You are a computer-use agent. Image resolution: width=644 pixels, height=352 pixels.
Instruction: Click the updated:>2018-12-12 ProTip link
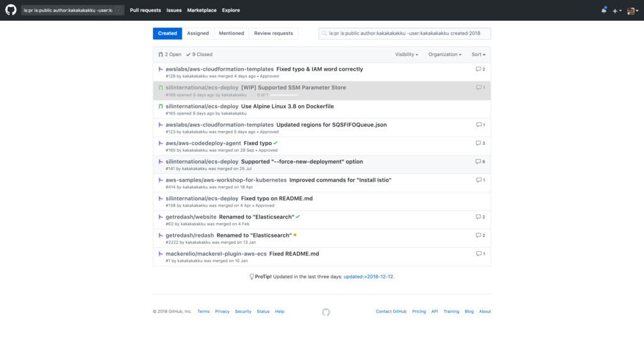[369, 276]
